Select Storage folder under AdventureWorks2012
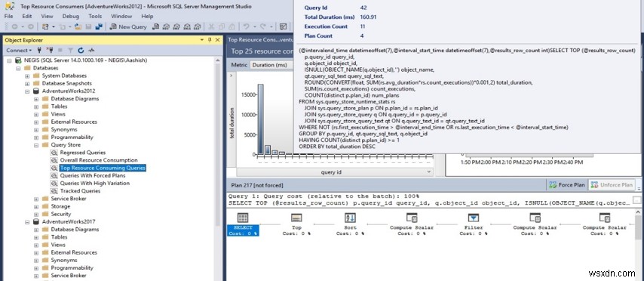 pyautogui.click(x=60, y=206)
